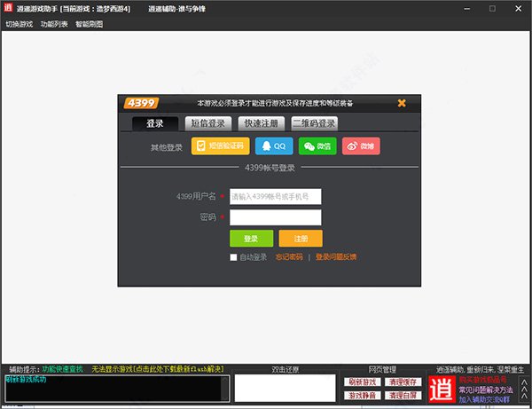
Task: Choose WeChat (微信) login
Action: [x=317, y=146]
